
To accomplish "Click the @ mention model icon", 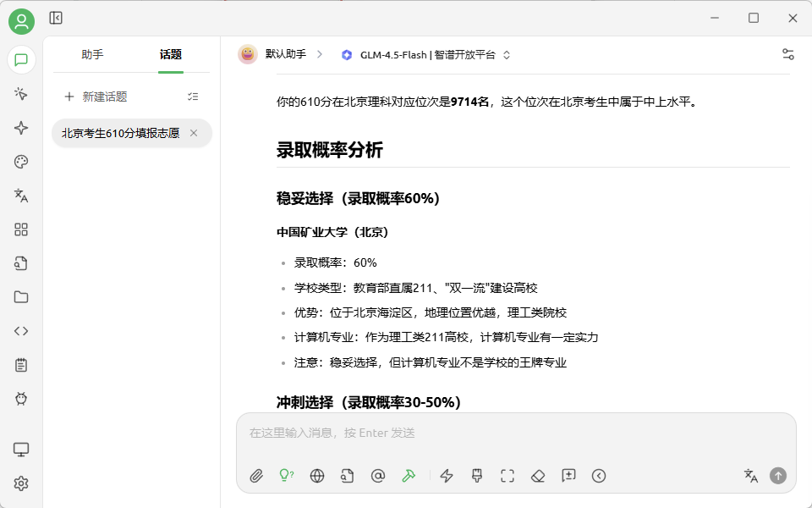I will tap(378, 475).
